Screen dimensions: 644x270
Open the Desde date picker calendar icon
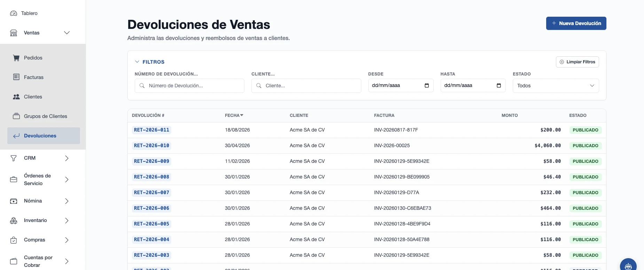point(427,86)
